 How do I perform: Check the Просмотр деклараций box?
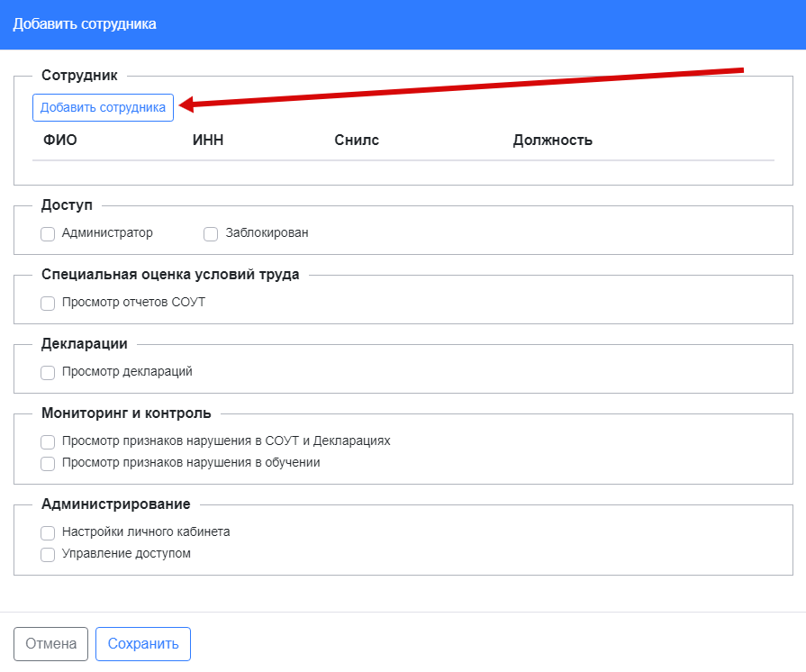pyautogui.click(x=48, y=371)
